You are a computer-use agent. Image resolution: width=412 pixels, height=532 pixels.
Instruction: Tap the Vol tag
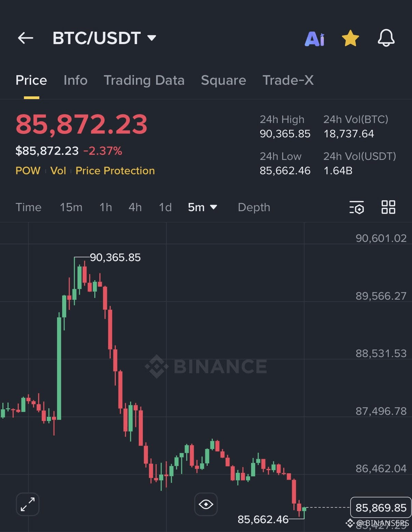coord(58,170)
